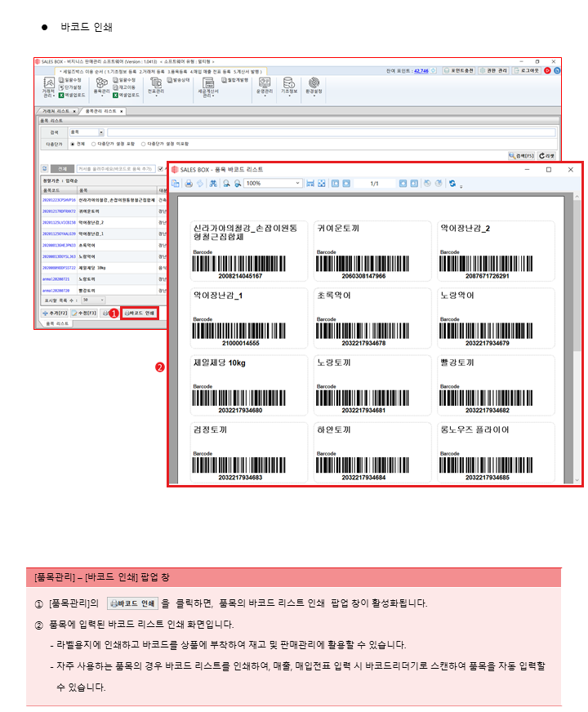Image resolution: width=588 pixels, height=712 pixels.
Task: Click the fit page width icon
Action: point(310,184)
